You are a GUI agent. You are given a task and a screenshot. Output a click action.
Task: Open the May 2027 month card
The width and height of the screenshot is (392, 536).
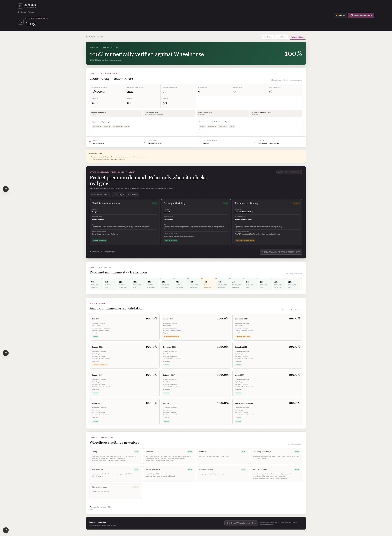[x=196, y=412]
